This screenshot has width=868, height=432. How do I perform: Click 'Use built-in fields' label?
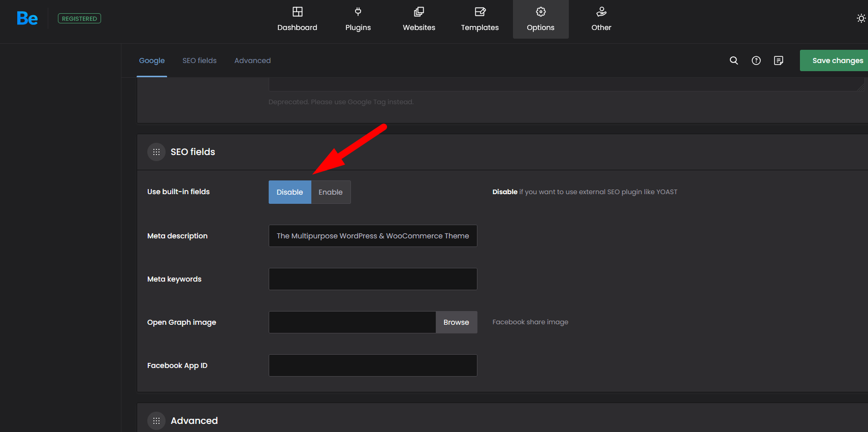[x=178, y=192]
